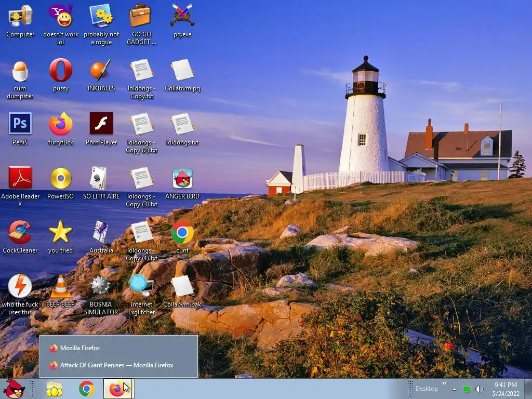Open the folder icon in the taskbar
This screenshot has width=532, height=399.
pos(55,389)
